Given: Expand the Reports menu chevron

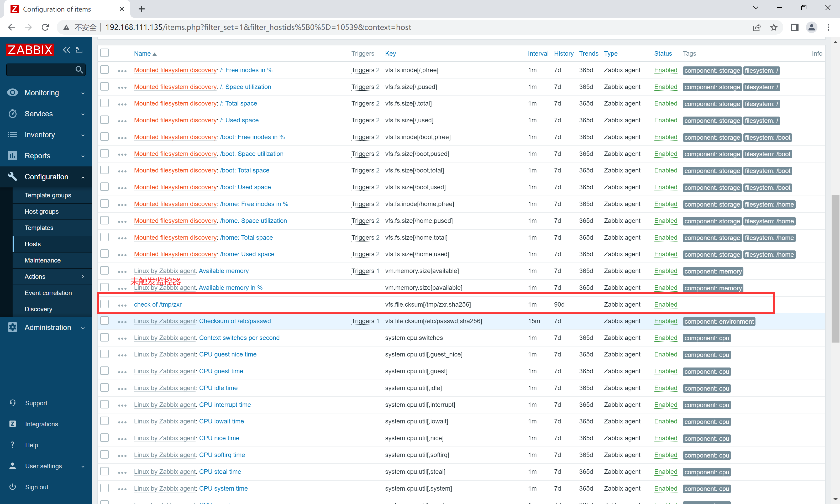Looking at the screenshot, I should click(83, 156).
